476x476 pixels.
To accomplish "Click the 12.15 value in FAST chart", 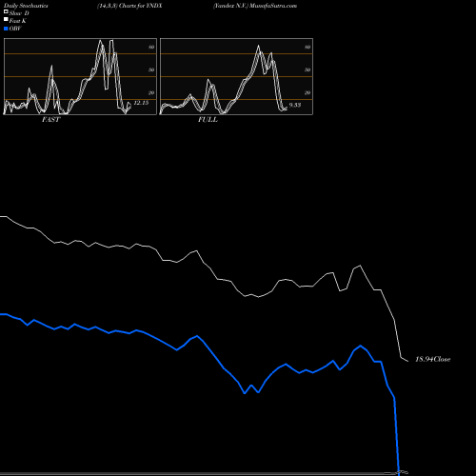I will 141,103.
